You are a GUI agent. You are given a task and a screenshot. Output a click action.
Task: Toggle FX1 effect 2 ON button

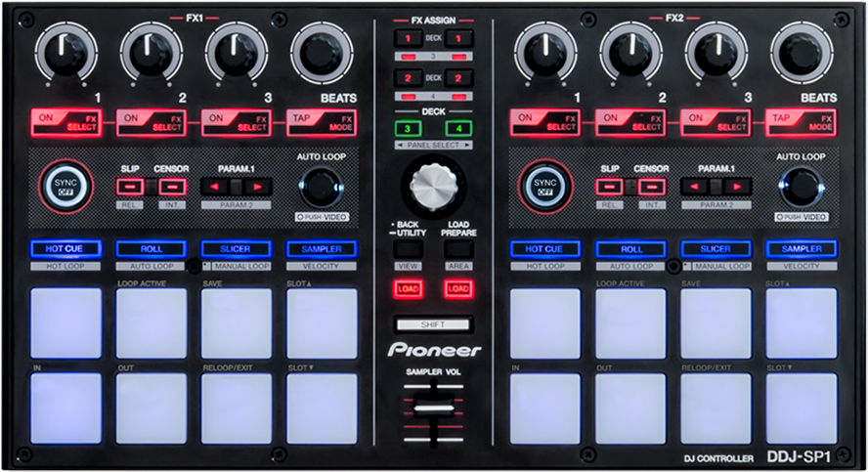pyautogui.click(x=152, y=123)
